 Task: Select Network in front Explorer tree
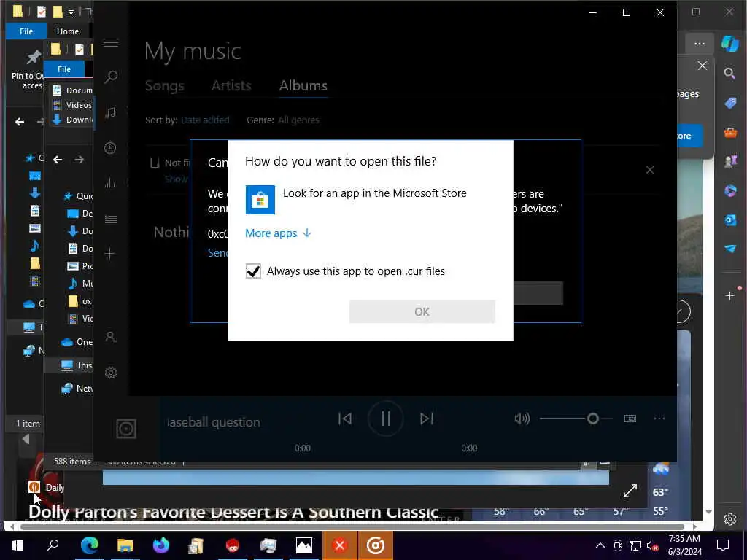pyautogui.click(x=77, y=389)
